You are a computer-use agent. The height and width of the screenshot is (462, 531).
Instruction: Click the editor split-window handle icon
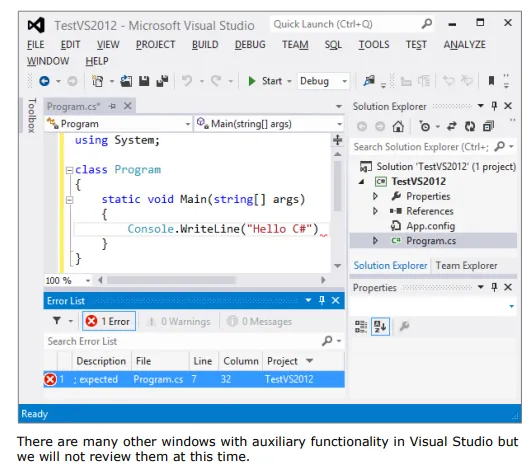click(x=338, y=140)
